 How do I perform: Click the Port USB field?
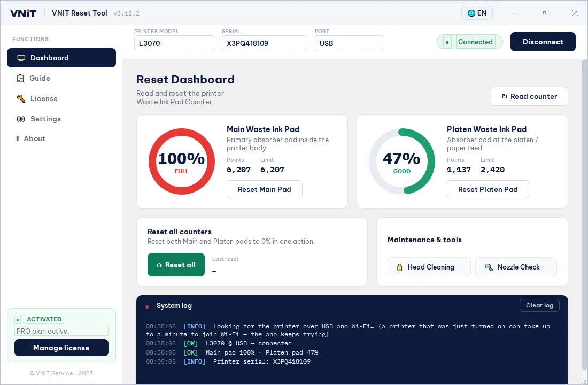350,43
